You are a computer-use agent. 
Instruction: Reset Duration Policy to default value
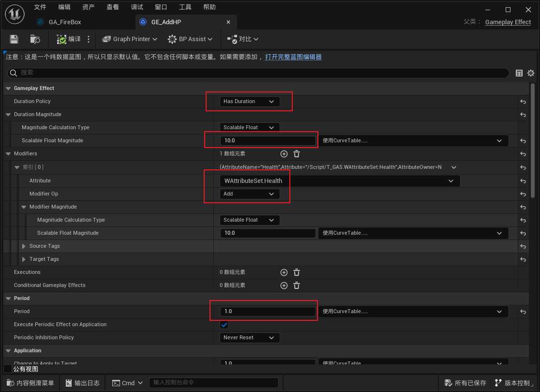523,102
